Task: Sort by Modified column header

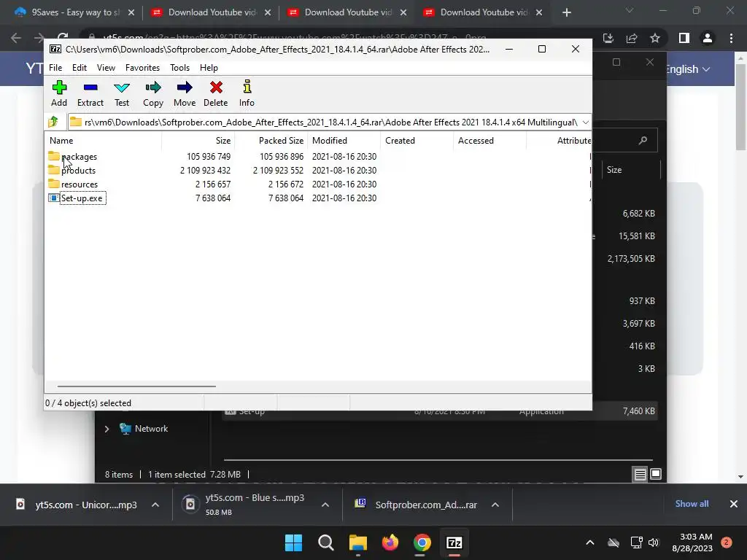Action: (344, 141)
